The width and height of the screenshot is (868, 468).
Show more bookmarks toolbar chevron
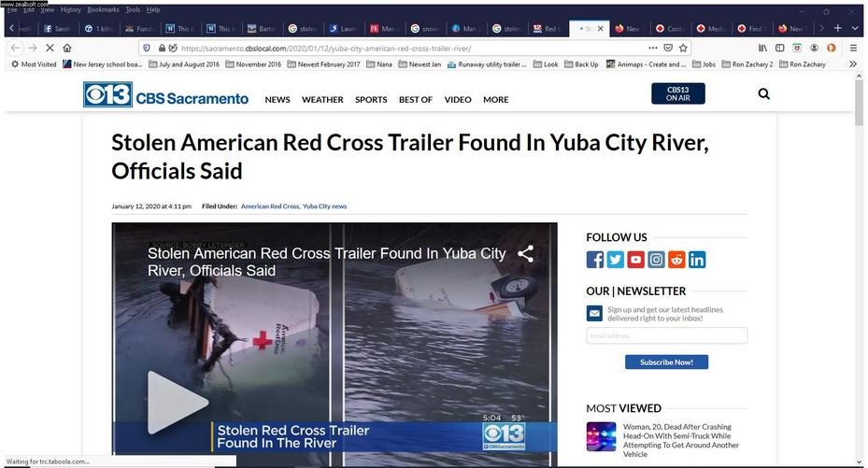[853, 64]
